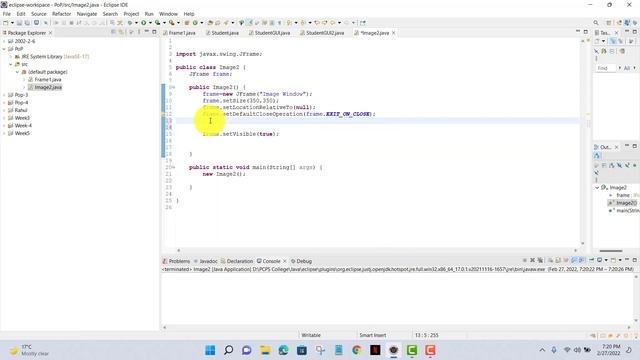Image resolution: width=640 pixels, height=360 pixels.
Task: Close the Outline tab
Action: 616,147
